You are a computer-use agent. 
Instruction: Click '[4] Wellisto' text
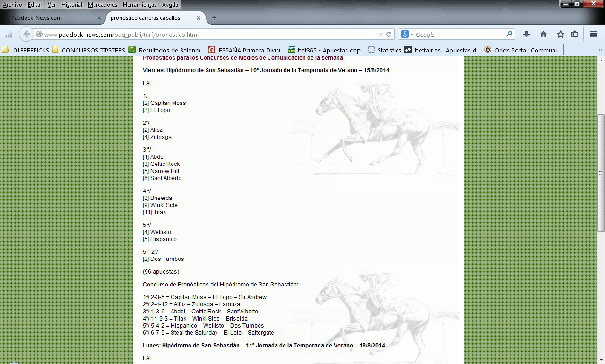point(157,232)
